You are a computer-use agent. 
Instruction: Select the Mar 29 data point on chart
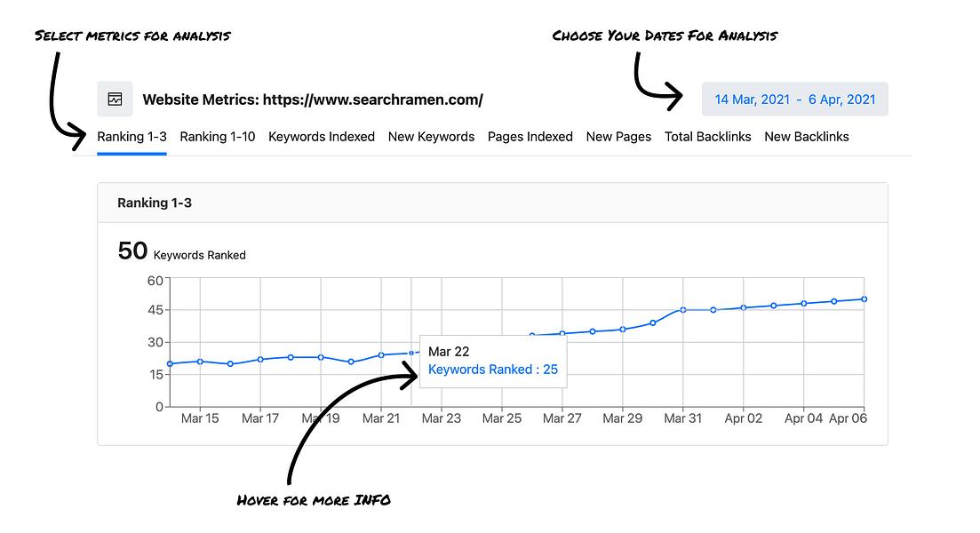pos(623,330)
